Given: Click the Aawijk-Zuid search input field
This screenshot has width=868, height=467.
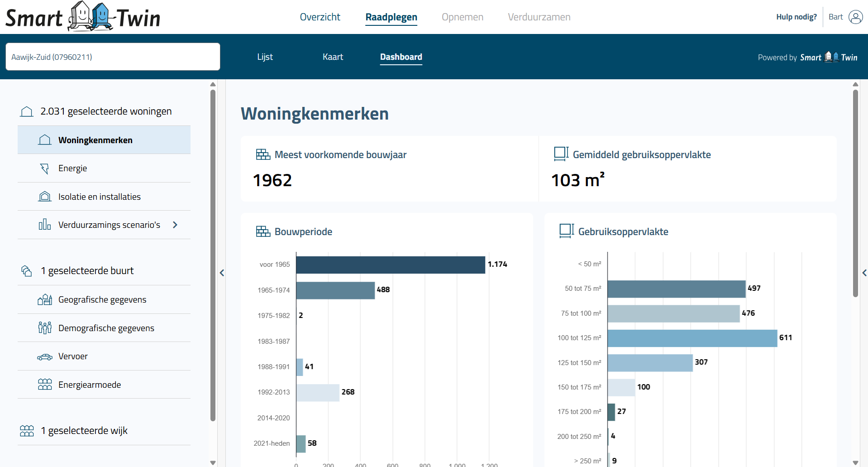Looking at the screenshot, I should click(x=113, y=57).
